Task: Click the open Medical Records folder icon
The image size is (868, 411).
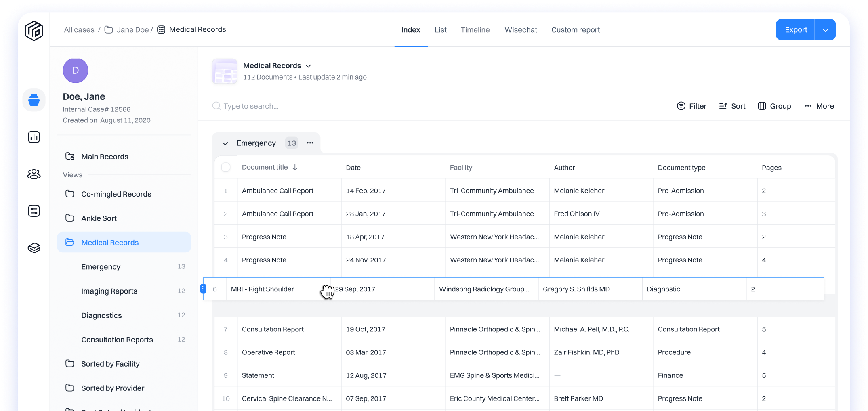Action: [x=70, y=242]
